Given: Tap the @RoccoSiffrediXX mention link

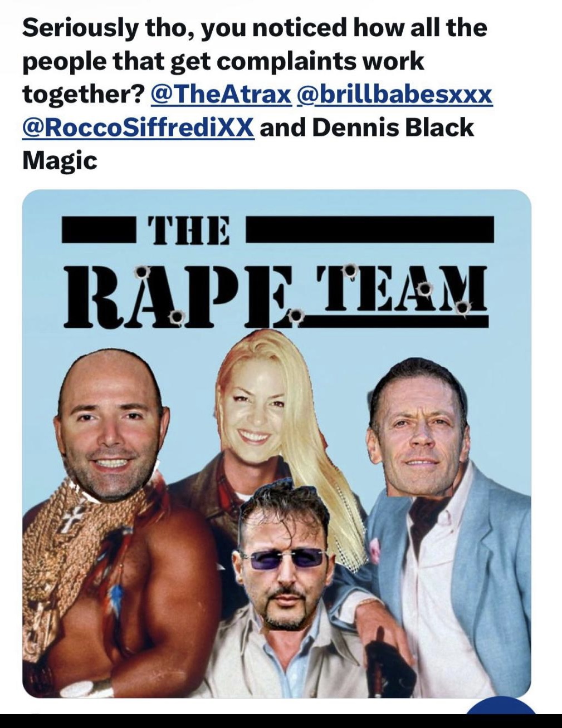Looking at the screenshot, I should (x=138, y=128).
